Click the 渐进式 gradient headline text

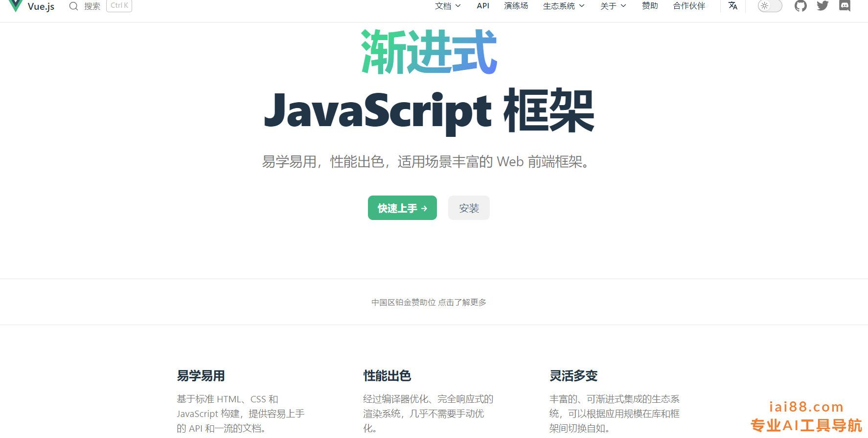pos(429,52)
